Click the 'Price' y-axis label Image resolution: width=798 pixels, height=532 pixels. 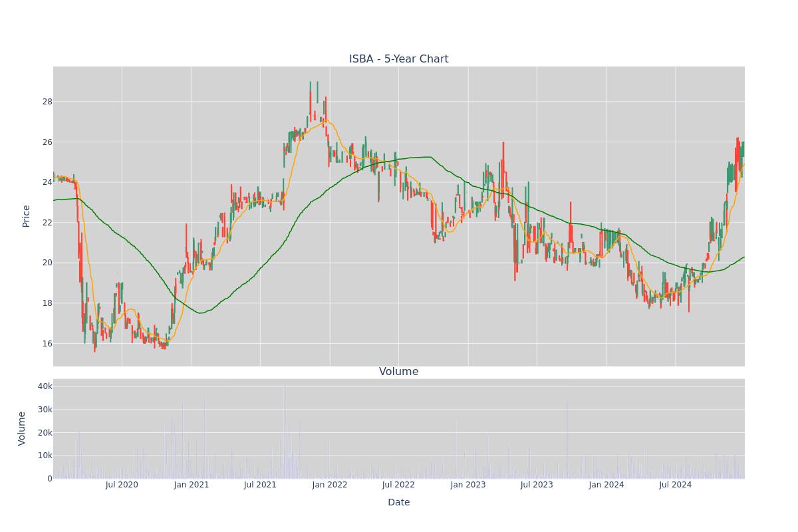click(27, 216)
